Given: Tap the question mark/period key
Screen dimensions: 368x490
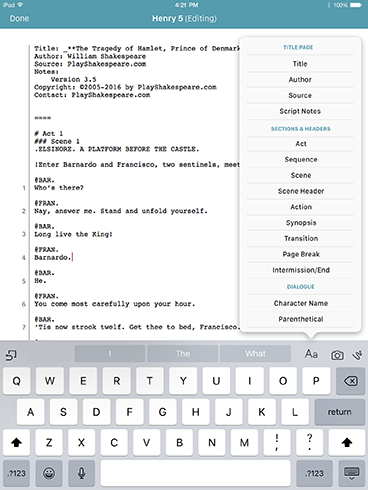Looking at the screenshot, I should pyautogui.click(x=309, y=443).
